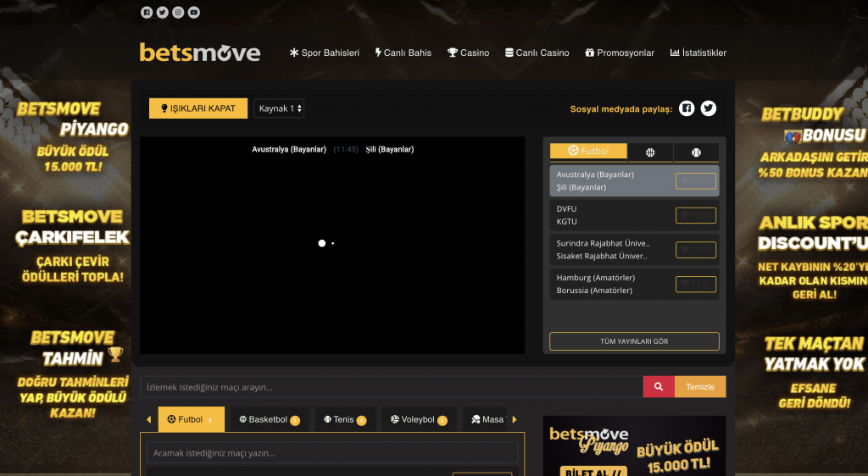Select the baseball icon tab in stream panel
This screenshot has width=868, height=476.
coord(696,152)
